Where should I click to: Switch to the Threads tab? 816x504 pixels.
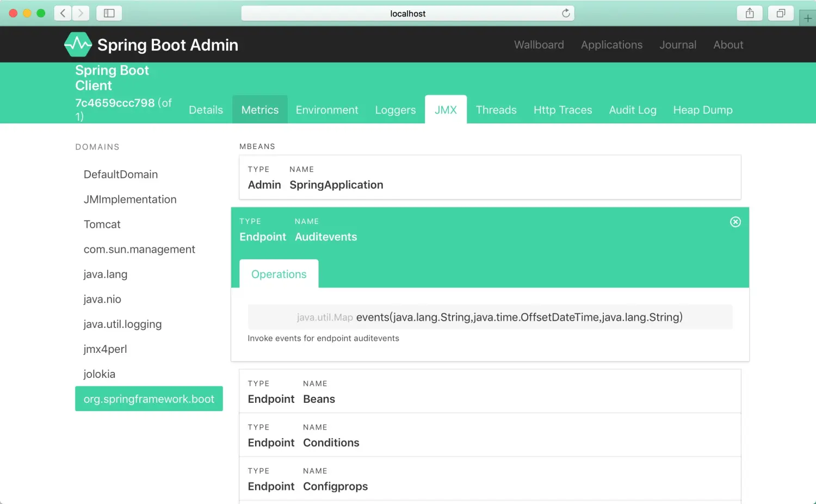pyautogui.click(x=496, y=110)
